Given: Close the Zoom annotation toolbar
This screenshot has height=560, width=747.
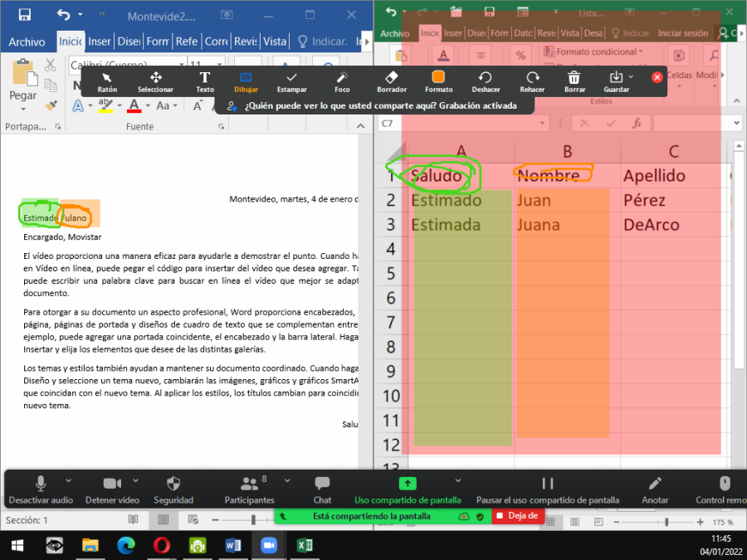Looking at the screenshot, I should (657, 77).
